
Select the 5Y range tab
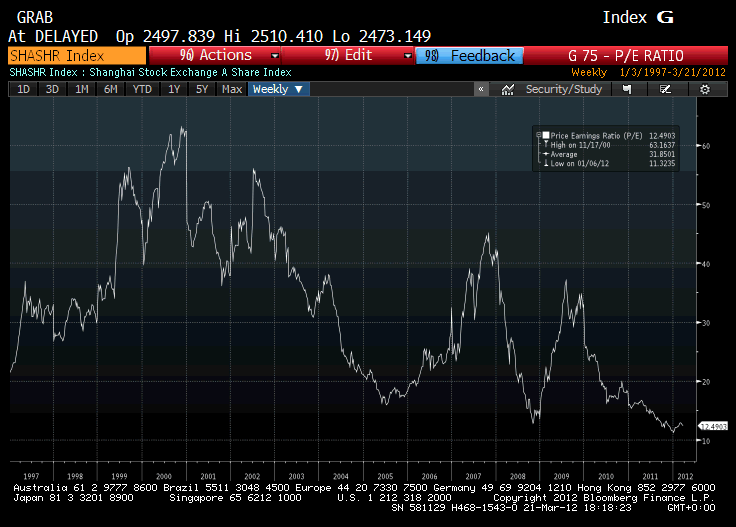pyautogui.click(x=202, y=89)
